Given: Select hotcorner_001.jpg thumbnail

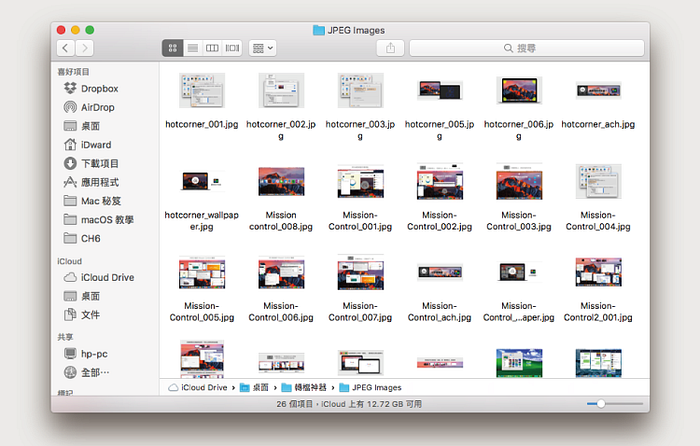Looking at the screenshot, I should 202,91.
